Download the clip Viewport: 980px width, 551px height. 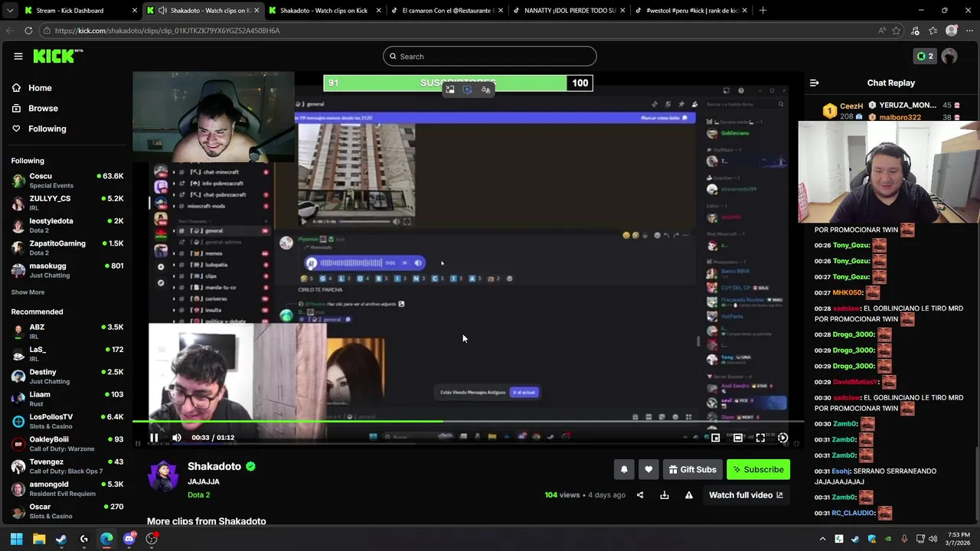665,495
